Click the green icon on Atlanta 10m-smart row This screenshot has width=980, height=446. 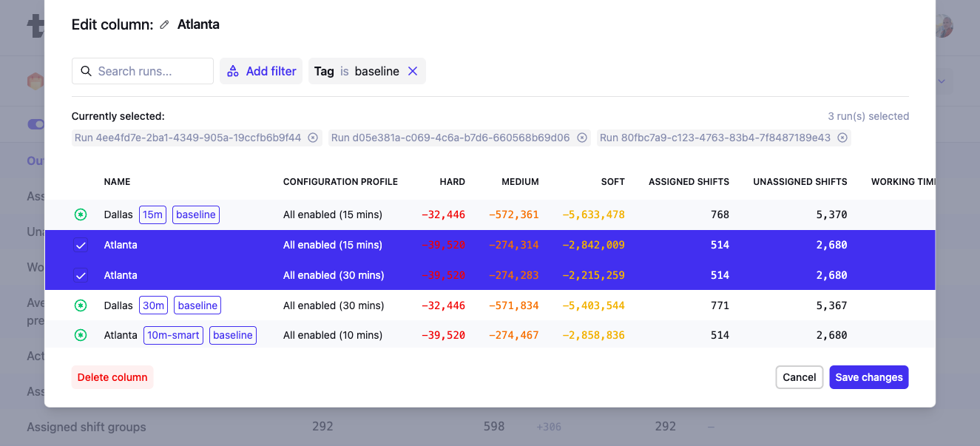tap(81, 335)
